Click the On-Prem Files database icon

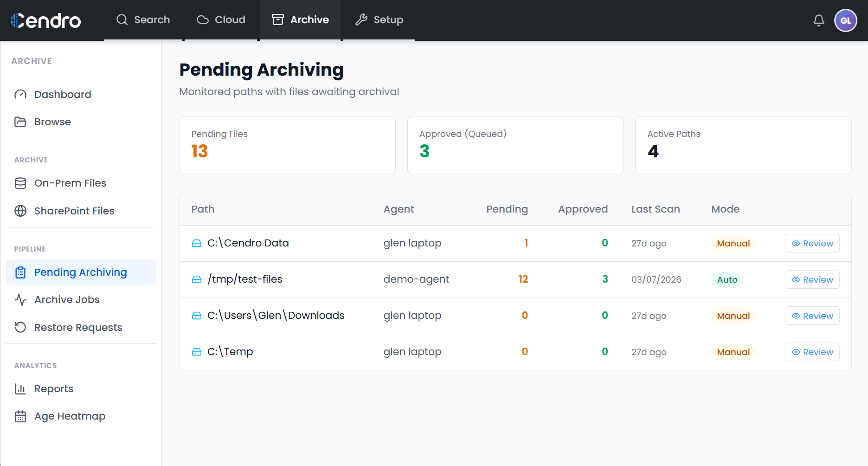click(20, 183)
